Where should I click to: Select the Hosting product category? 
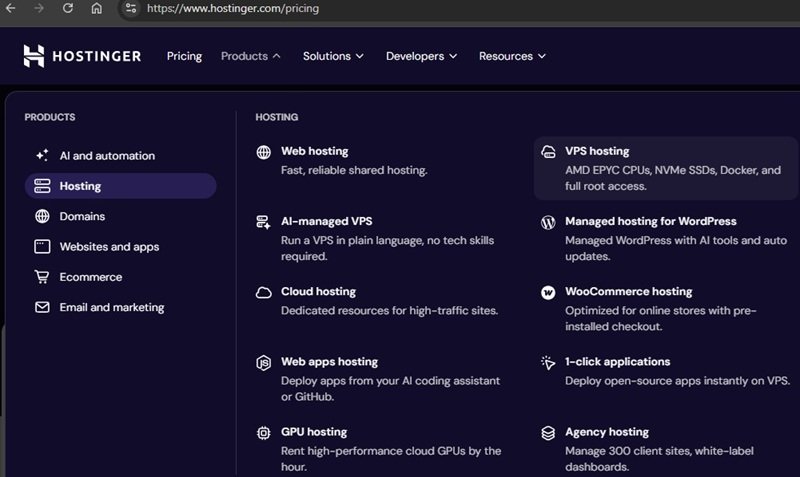(x=120, y=186)
